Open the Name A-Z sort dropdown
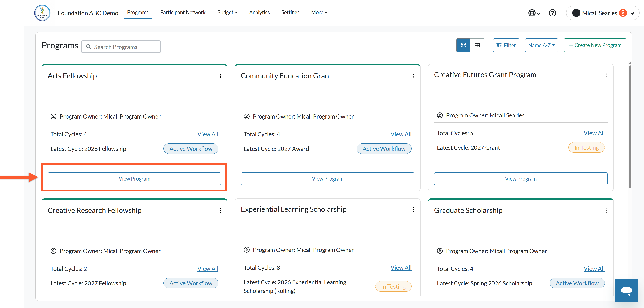 (541, 45)
